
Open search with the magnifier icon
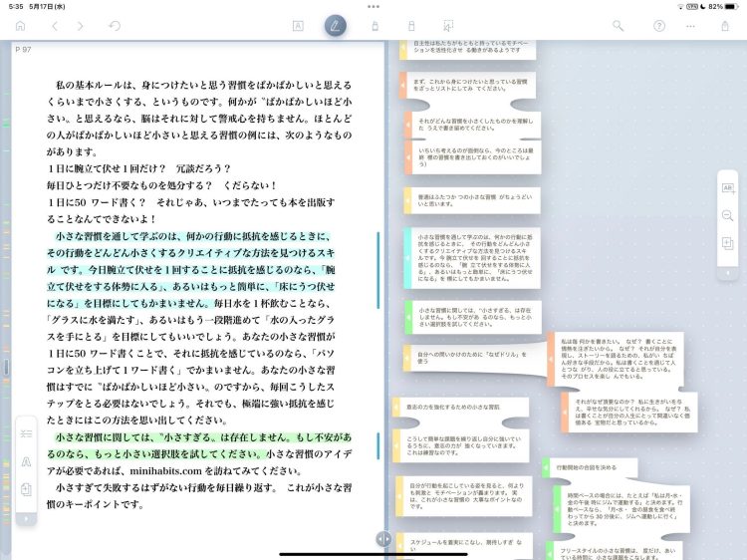coord(618,26)
